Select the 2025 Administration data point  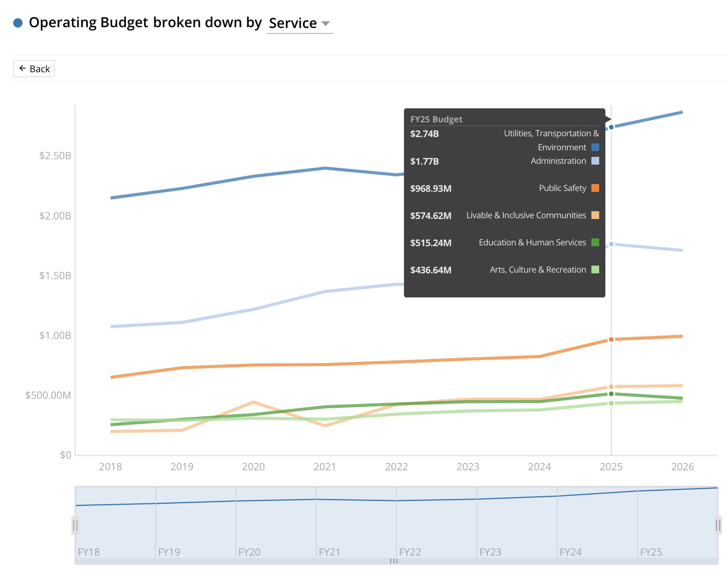(611, 244)
